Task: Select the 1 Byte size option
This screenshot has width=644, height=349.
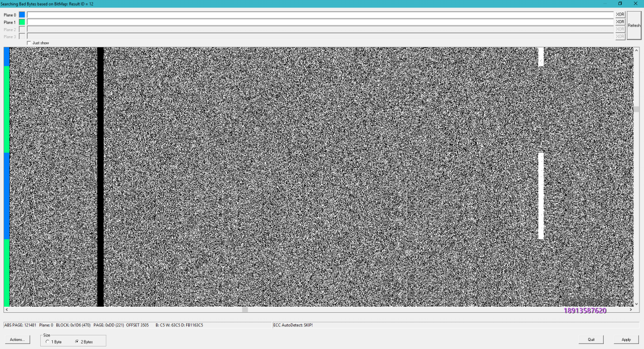Action: [47, 342]
